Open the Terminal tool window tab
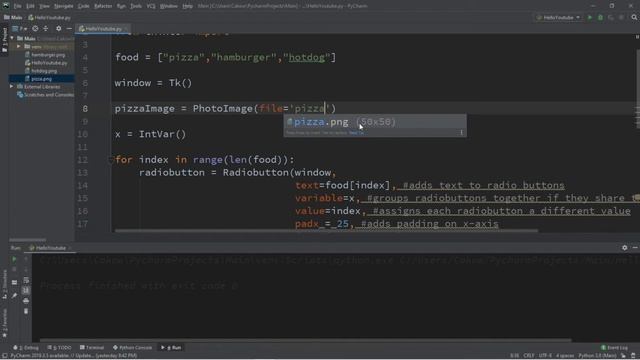The image size is (640, 360). pos(92,348)
